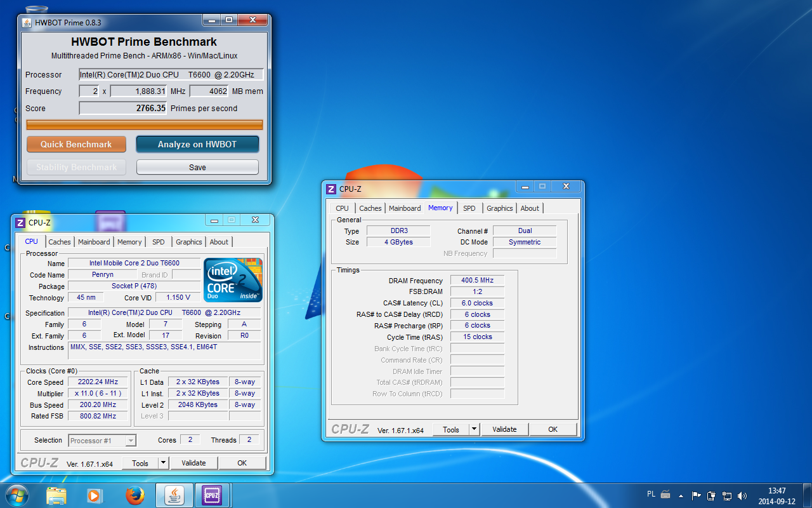Show hidden tray icons arrow
The image size is (812, 508).
681,495
